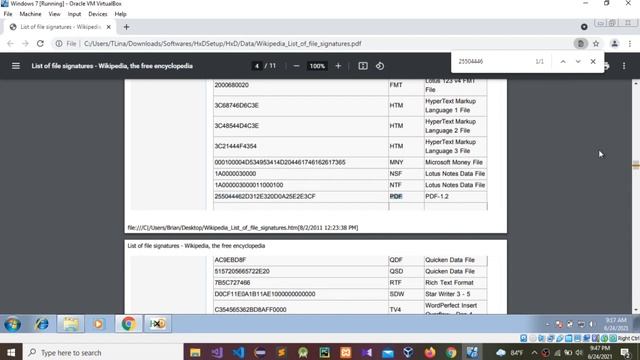Click the find text field containing 25504446
Screen dimensions: 640x360
click(x=493, y=61)
